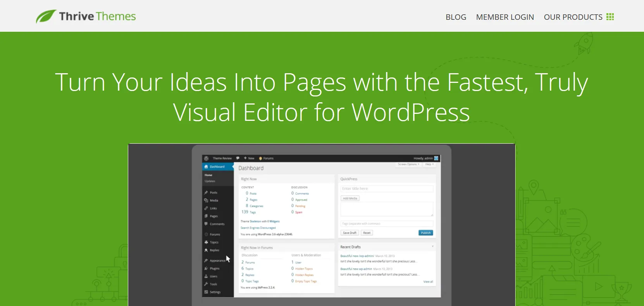This screenshot has width=644, height=306.
Task: Click the Dashboard house icon in sidebar
Action: [x=206, y=167]
